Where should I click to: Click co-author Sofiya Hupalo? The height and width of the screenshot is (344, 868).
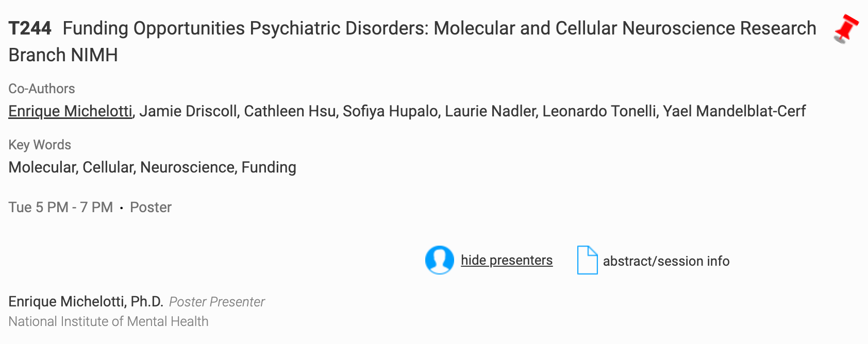click(390, 111)
